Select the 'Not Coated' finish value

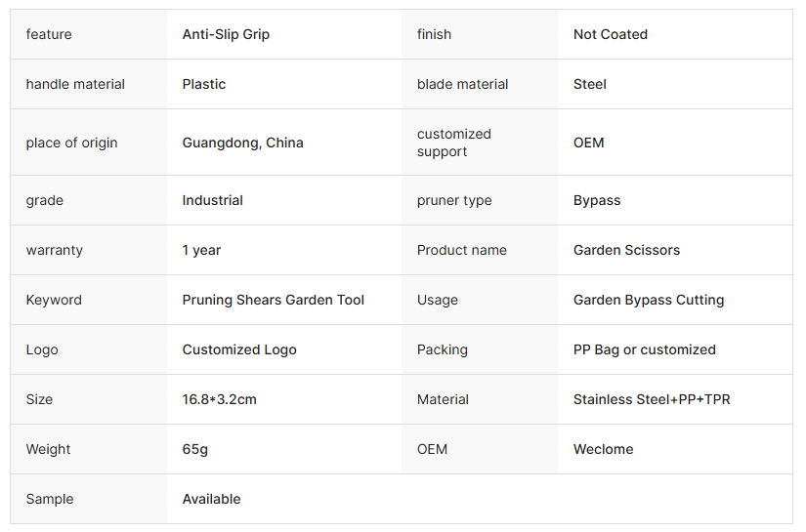(611, 34)
